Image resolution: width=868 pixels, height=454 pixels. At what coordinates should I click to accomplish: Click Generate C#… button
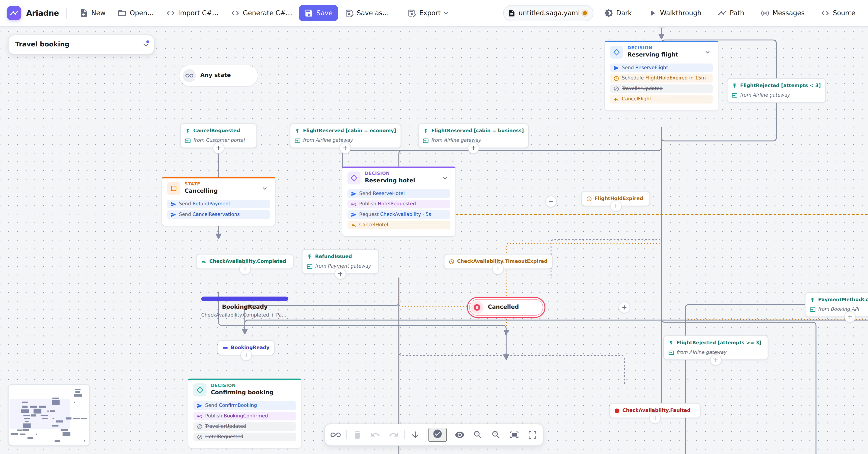(x=261, y=13)
